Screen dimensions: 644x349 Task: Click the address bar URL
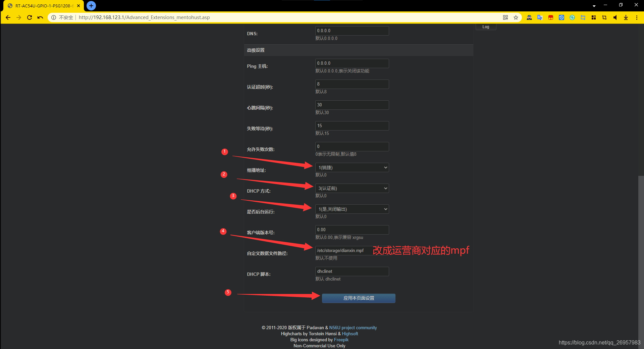tap(144, 17)
